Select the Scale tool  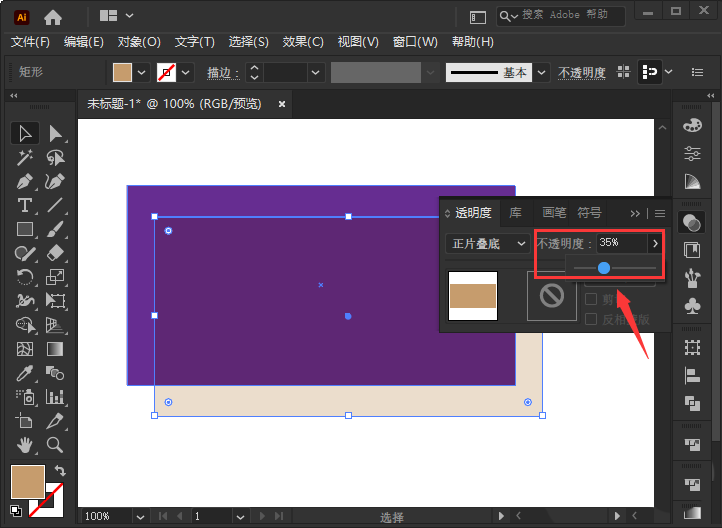click(x=55, y=277)
